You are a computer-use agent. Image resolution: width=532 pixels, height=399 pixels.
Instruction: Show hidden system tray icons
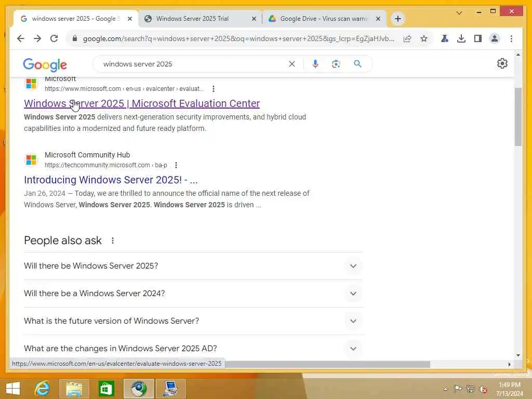click(445, 389)
